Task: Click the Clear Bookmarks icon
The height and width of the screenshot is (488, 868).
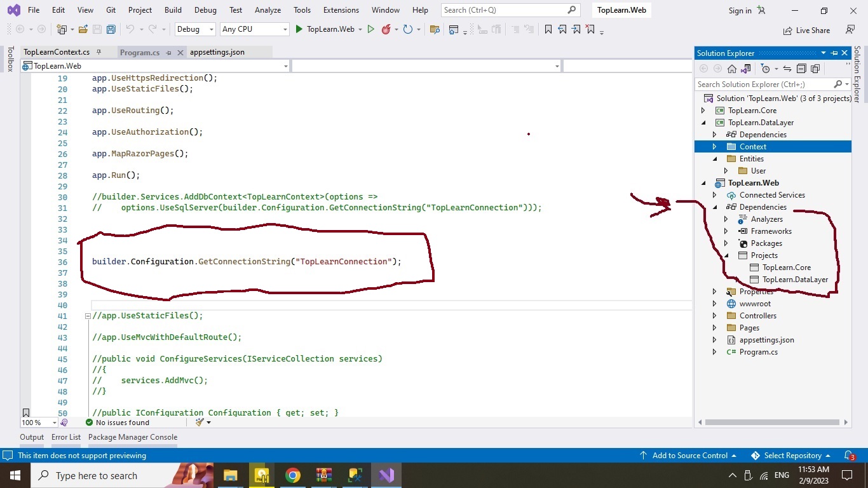Action: [x=590, y=29]
